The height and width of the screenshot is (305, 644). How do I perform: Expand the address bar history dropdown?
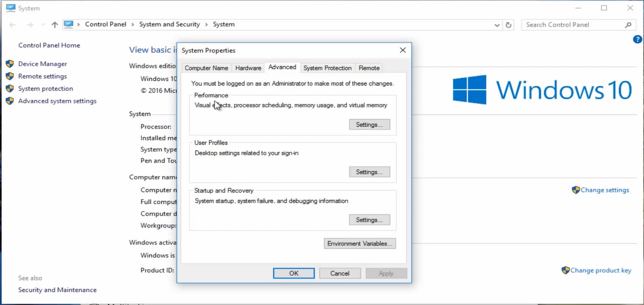497,25
